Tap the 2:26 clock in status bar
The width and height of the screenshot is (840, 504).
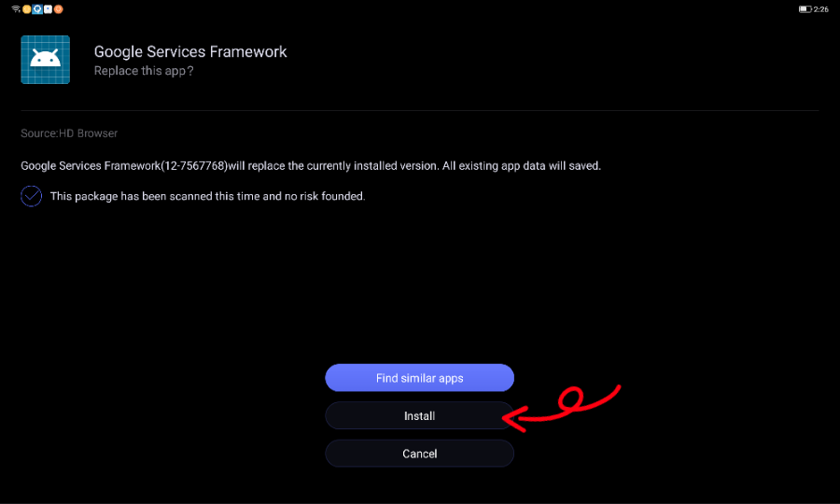pos(821,9)
